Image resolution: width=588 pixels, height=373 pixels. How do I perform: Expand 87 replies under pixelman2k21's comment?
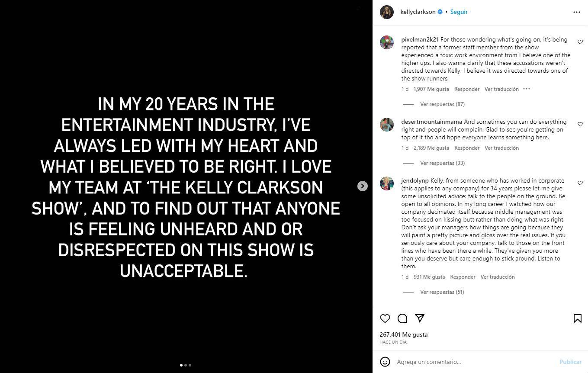click(x=442, y=104)
